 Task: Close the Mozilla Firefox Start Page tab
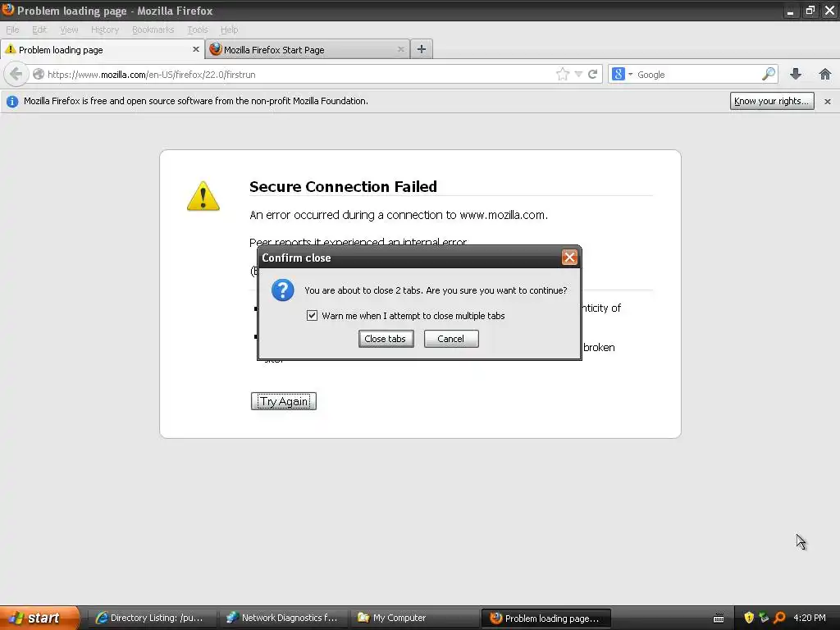[x=400, y=49]
